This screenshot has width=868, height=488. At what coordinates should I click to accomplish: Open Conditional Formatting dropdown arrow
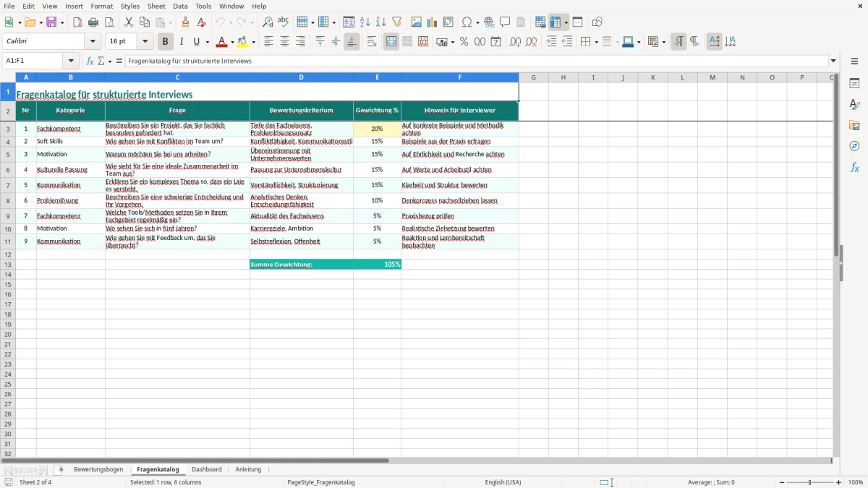[663, 42]
